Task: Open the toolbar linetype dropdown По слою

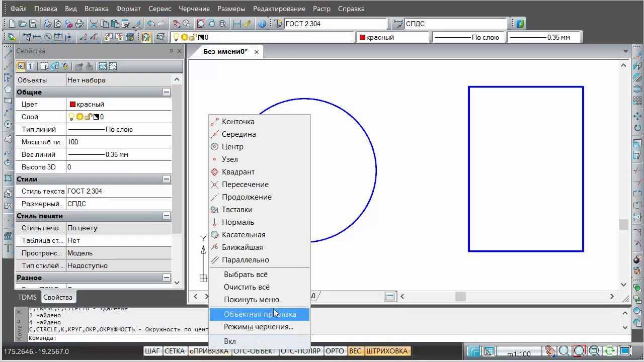Action: [468, 37]
